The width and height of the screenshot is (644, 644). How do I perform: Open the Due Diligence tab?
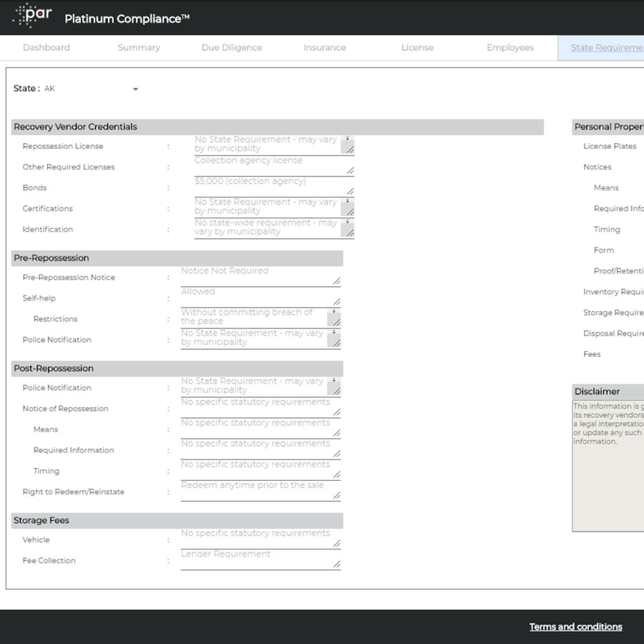click(231, 47)
